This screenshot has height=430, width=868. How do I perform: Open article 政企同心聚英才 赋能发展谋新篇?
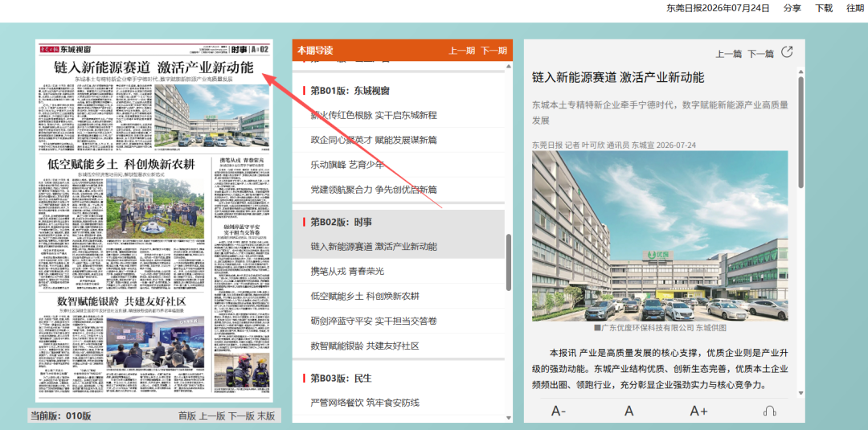(x=374, y=140)
